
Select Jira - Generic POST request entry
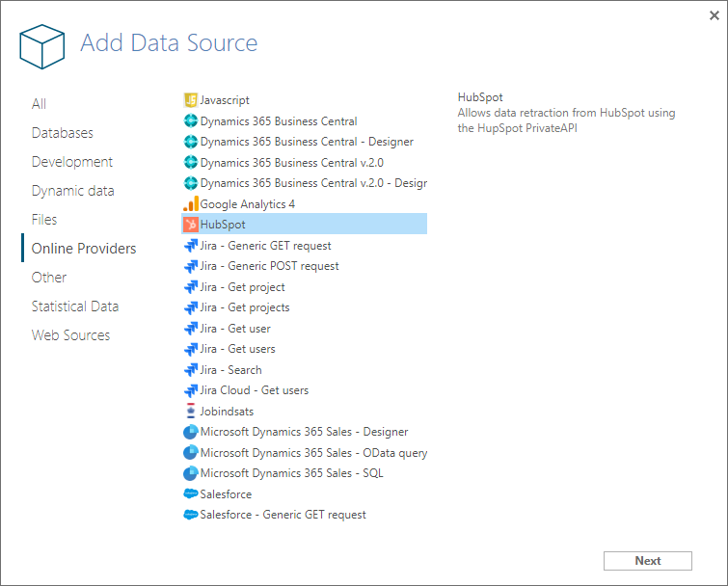(x=304, y=266)
